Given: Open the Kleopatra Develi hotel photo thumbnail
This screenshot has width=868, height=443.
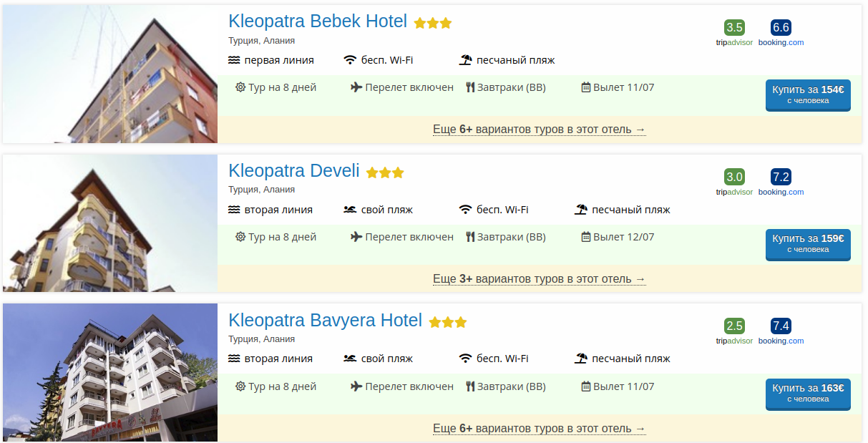Looking at the screenshot, I should click(110, 223).
